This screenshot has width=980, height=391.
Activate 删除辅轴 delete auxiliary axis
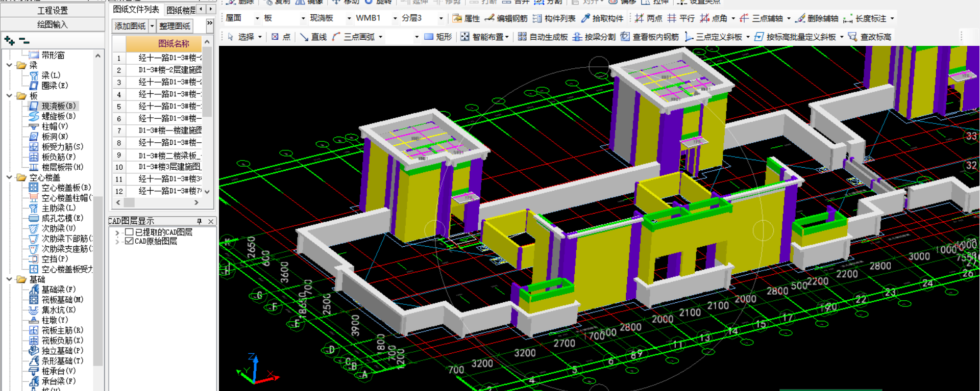pos(817,18)
